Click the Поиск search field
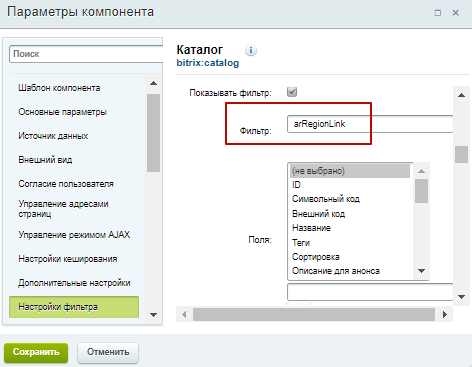472x367 pixels. (86, 54)
